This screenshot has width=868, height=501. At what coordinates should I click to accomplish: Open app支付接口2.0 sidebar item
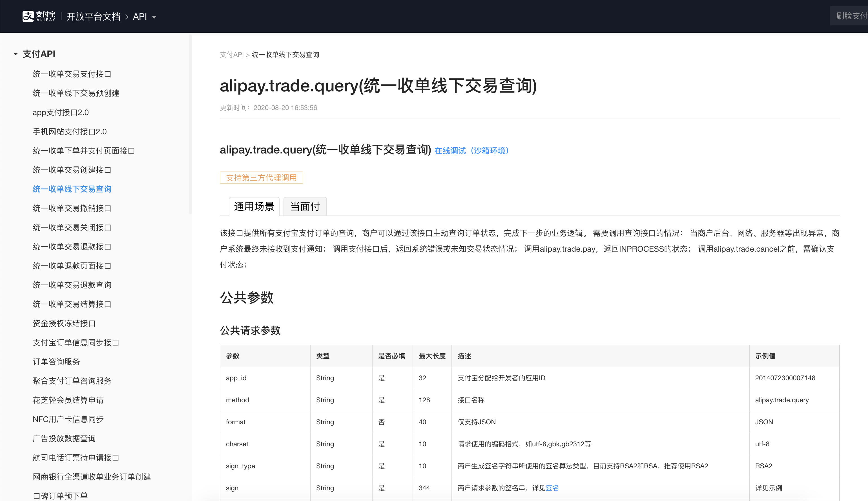coord(61,113)
